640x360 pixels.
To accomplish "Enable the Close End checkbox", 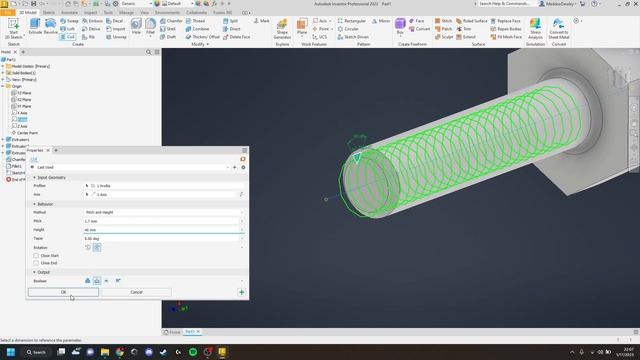I will tap(36, 263).
